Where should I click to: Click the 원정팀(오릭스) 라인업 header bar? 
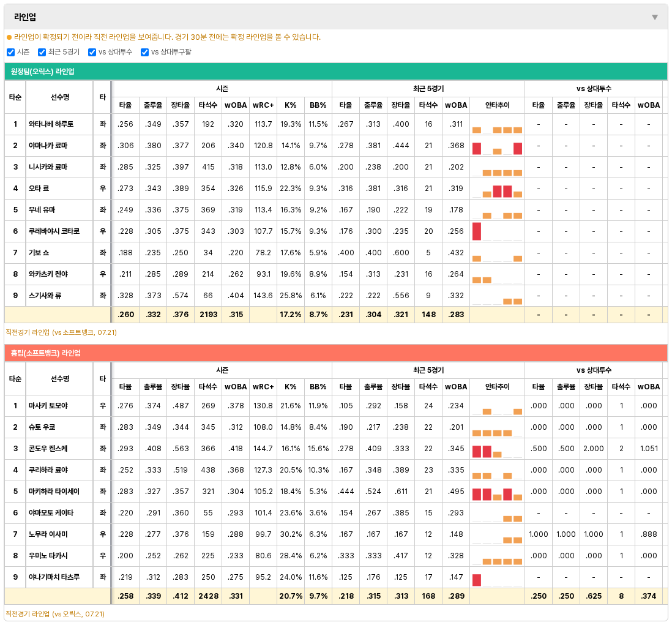coord(336,72)
